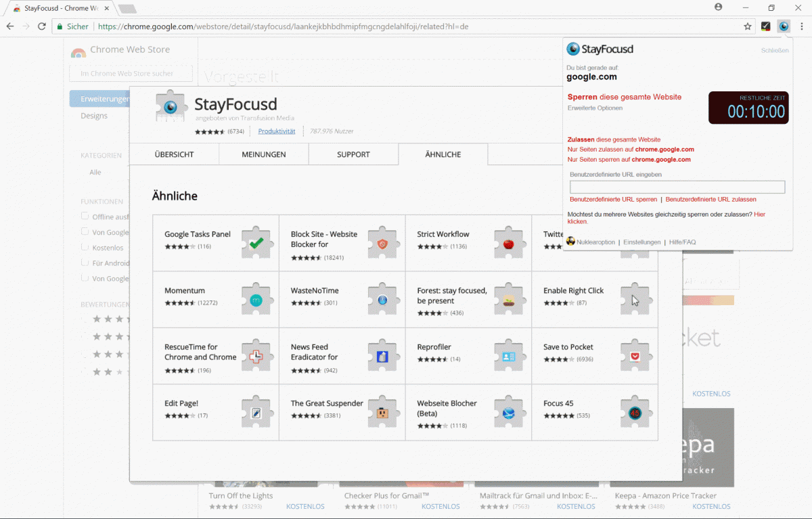The height and width of the screenshot is (519, 812).
Task: Click The Great Suspender icon
Action: point(382,411)
